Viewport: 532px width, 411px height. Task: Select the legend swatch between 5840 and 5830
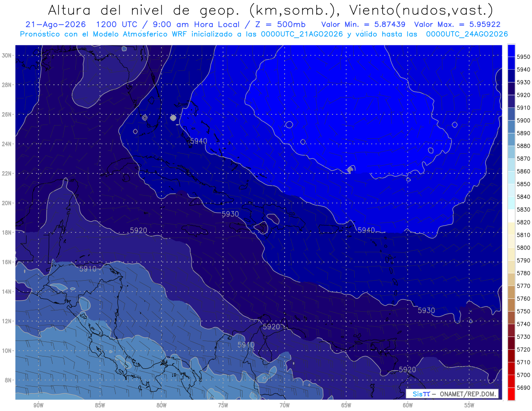point(511,203)
